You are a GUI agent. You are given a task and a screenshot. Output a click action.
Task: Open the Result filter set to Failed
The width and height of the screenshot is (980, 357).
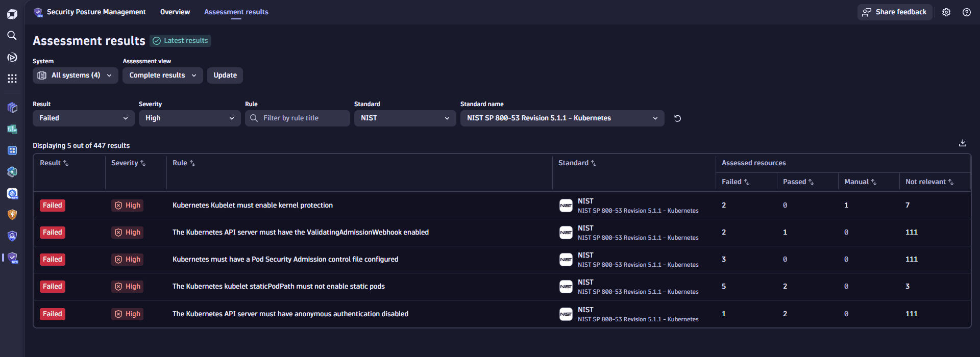pos(83,118)
